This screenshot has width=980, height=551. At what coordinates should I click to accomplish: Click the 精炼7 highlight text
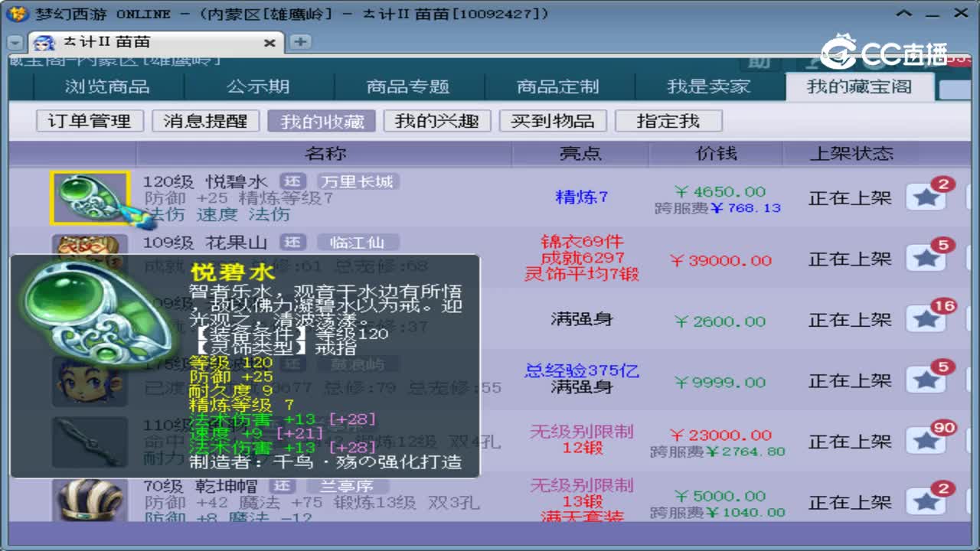click(x=581, y=197)
